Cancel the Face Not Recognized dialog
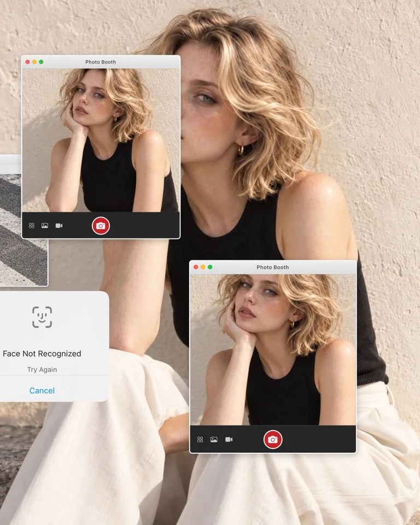The height and width of the screenshot is (525, 420). tap(42, 390)
